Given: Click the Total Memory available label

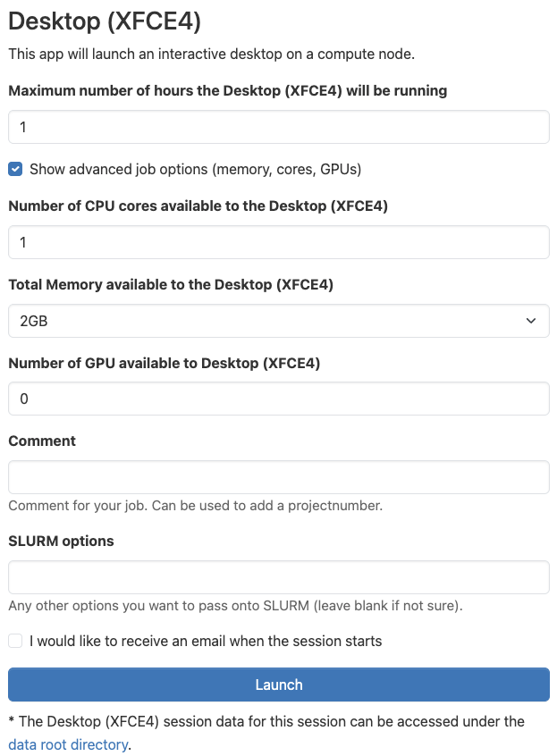Looking at the screenshot, I should [x=171, y=285].
